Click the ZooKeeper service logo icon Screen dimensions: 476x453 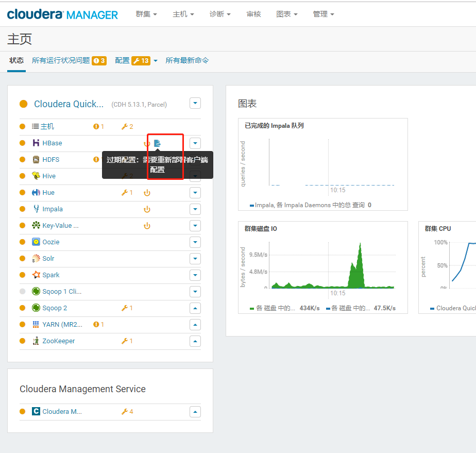(36, 341)
